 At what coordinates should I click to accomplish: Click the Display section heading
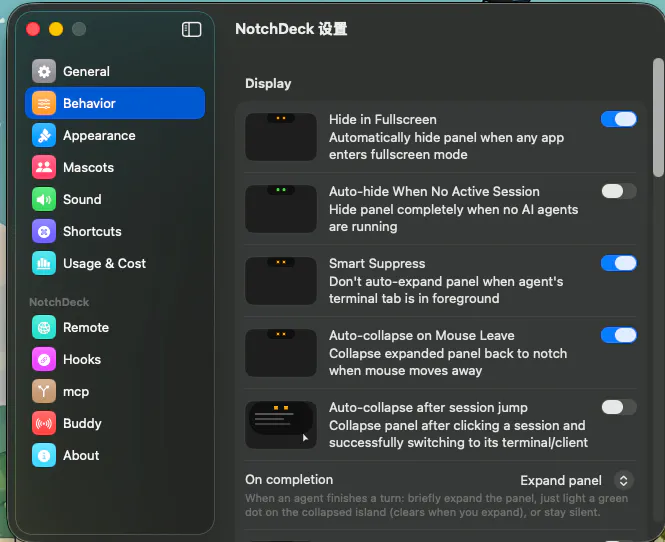(268, 84)
